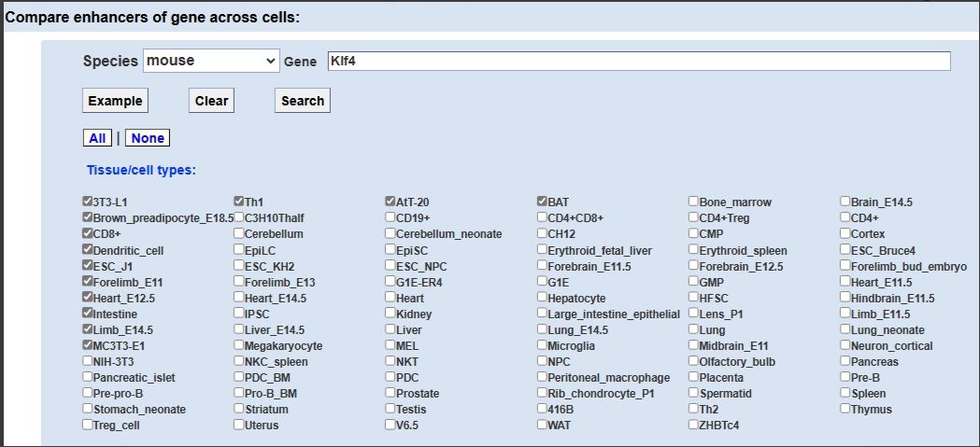Screen dimensions: 980x447
Task: Uncheck the MC3T3-E1 checkbox
Action: click(x=88, y=345)
